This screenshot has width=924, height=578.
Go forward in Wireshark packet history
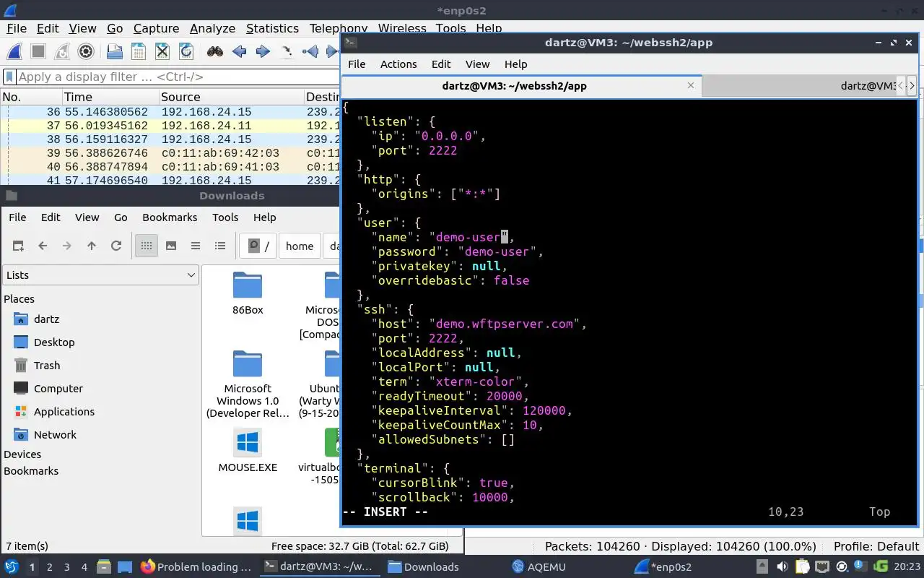[263, 51]
